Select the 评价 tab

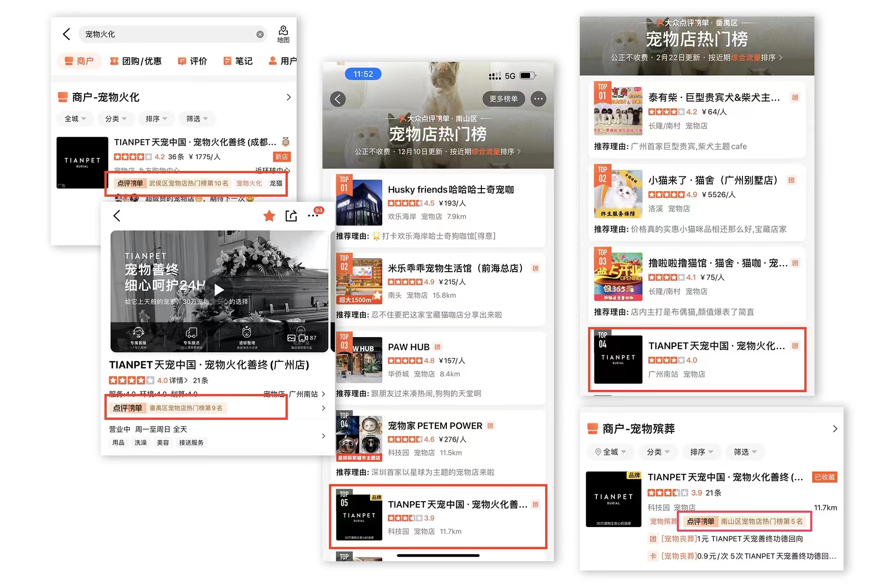click(193, 61)
